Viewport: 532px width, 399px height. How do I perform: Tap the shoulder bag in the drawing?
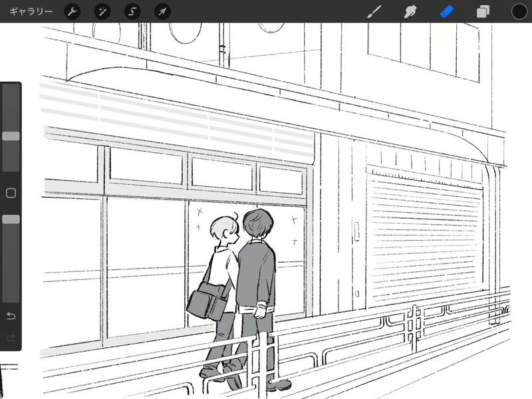(x=207, y=301)
